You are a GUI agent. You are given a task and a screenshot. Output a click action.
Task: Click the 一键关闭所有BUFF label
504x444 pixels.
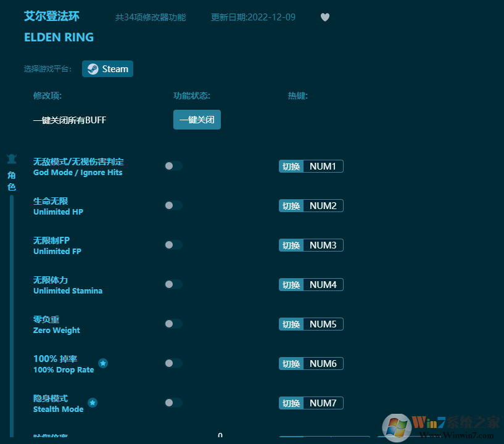point(70,120)
